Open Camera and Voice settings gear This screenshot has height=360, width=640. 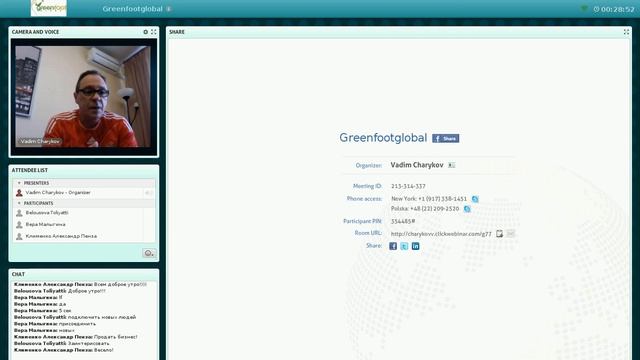coord(146,32)
